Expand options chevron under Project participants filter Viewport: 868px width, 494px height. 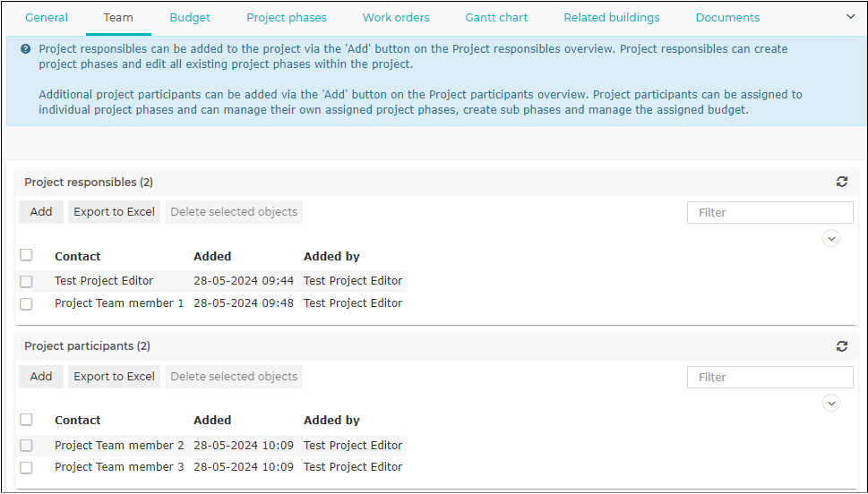[831, 403]
